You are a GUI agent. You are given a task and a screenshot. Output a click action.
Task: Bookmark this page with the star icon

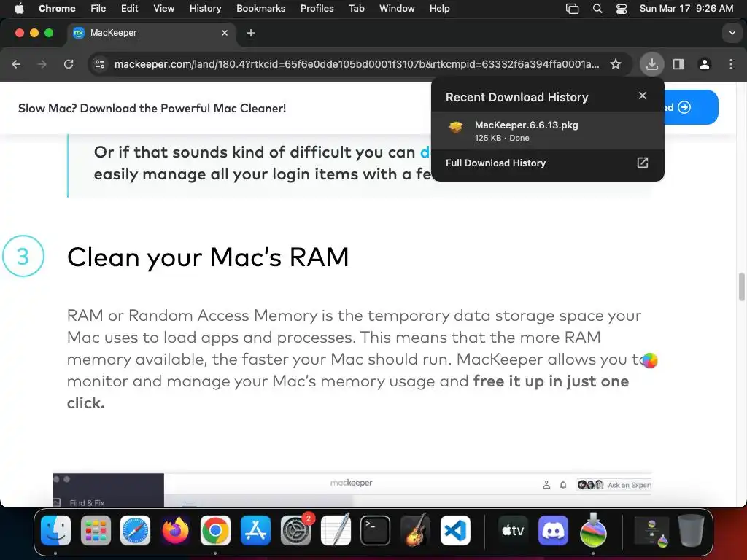tap(616, 64)
